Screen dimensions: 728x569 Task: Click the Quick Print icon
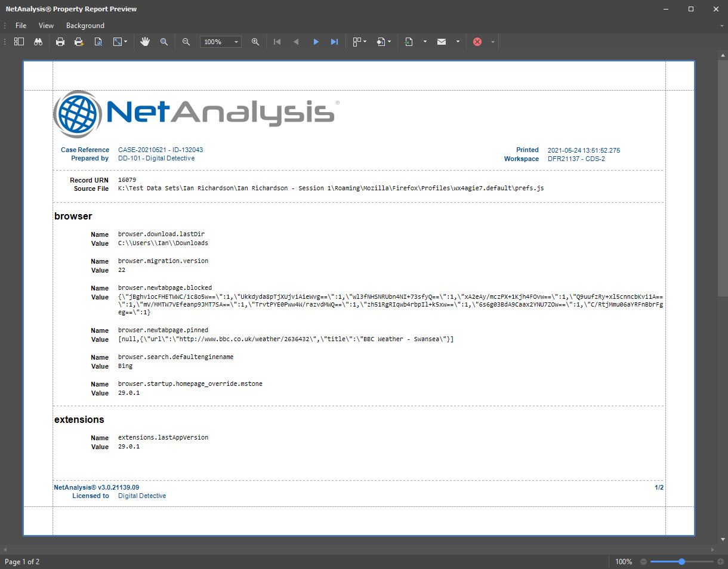(79, 42)
